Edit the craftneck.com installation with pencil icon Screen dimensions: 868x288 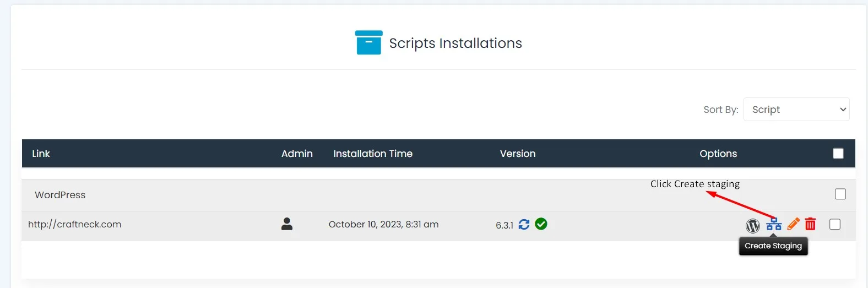tap(793, 224)
